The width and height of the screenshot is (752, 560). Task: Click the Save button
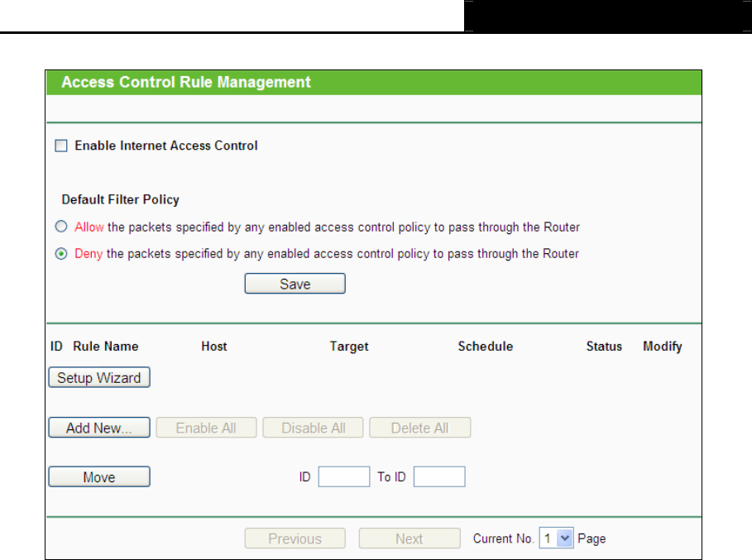coord(295,284)
